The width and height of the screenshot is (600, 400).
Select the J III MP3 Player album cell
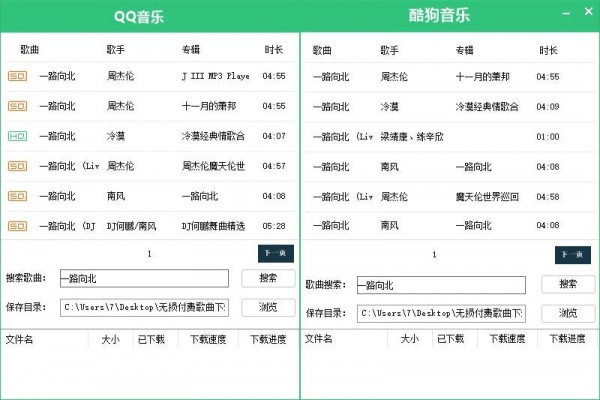click(x=215, y=76)
